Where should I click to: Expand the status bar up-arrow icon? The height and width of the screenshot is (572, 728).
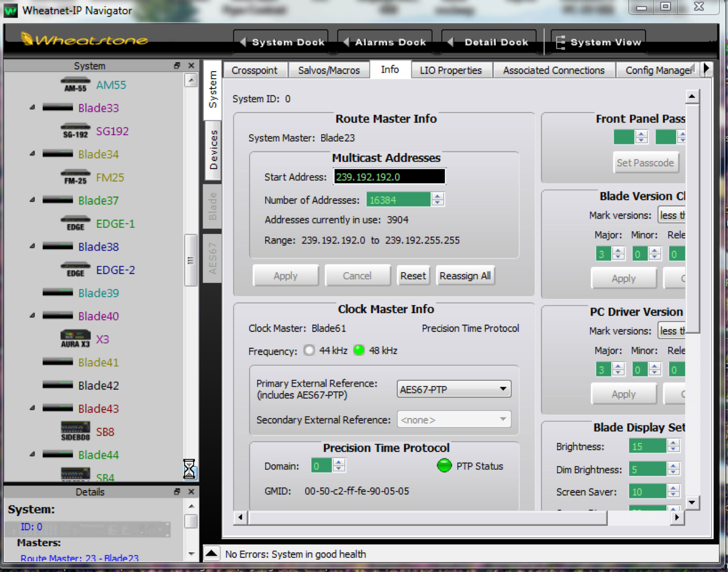(x=212, y=553)
